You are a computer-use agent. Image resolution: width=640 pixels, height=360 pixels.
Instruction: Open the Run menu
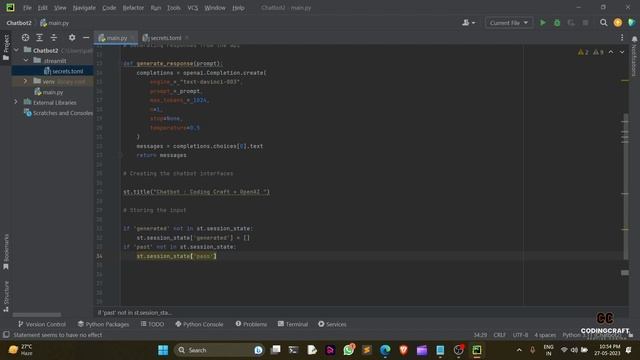[156, 8]
